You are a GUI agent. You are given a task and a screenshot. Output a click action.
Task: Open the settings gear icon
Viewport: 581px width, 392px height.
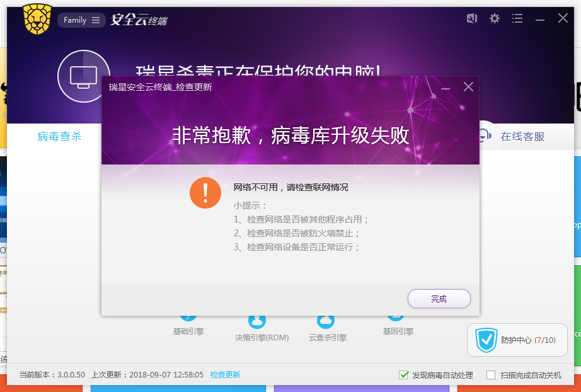point(494,18)
